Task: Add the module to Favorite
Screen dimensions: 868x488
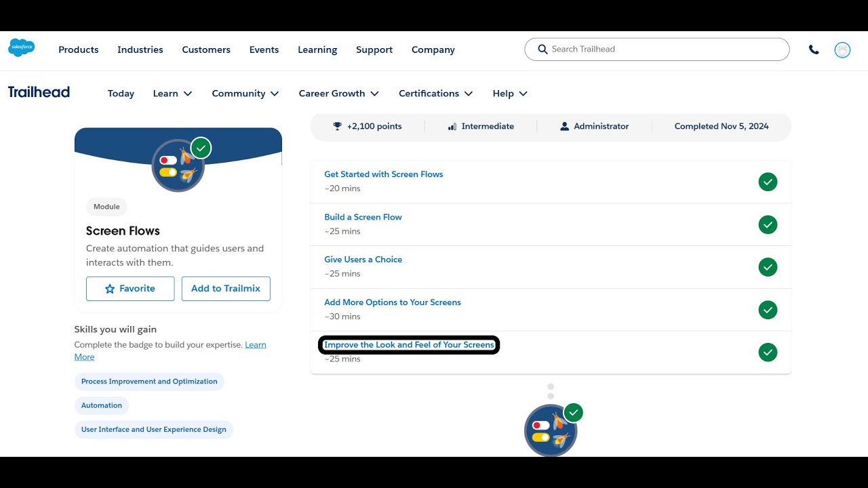Action: 130,289
